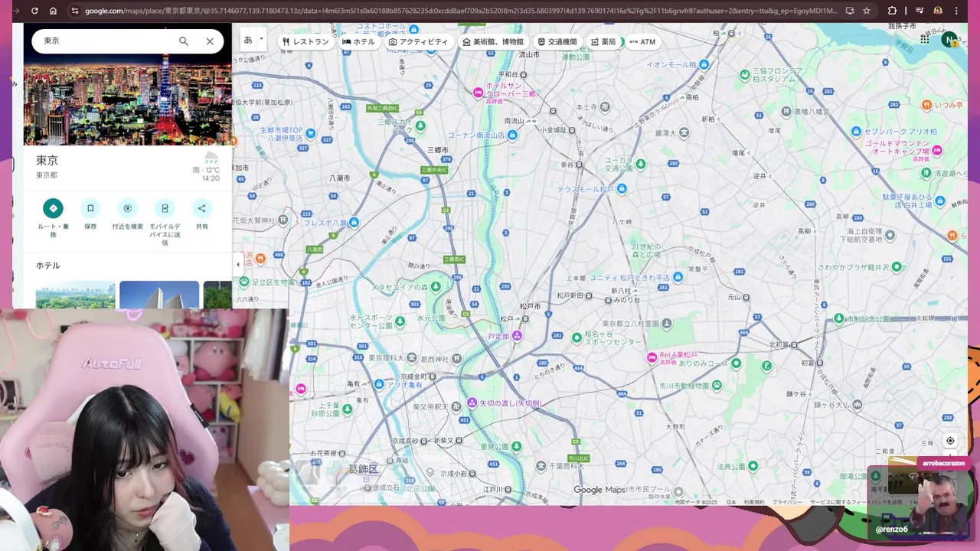Image resolution: width=980 pixels, height=551 pixels.
Task: Click the アリオ亀有 shopping marker
Action: click(379, 384)
